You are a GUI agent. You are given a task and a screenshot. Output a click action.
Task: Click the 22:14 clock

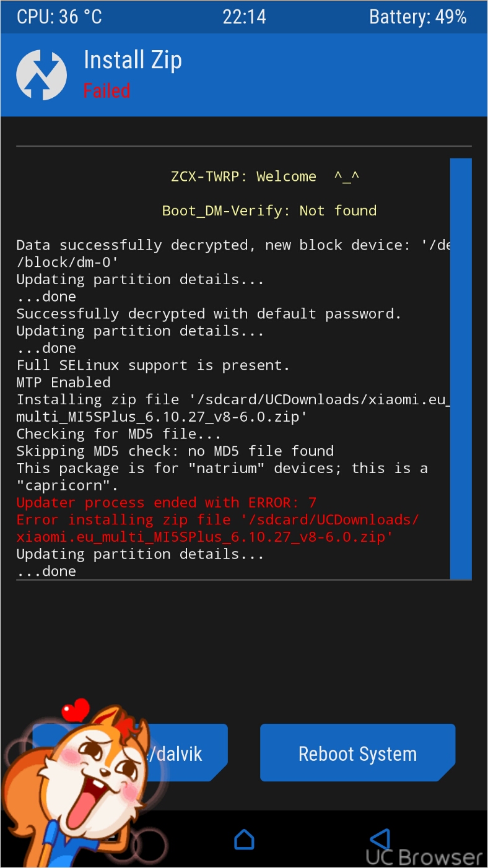pos(244,17)
